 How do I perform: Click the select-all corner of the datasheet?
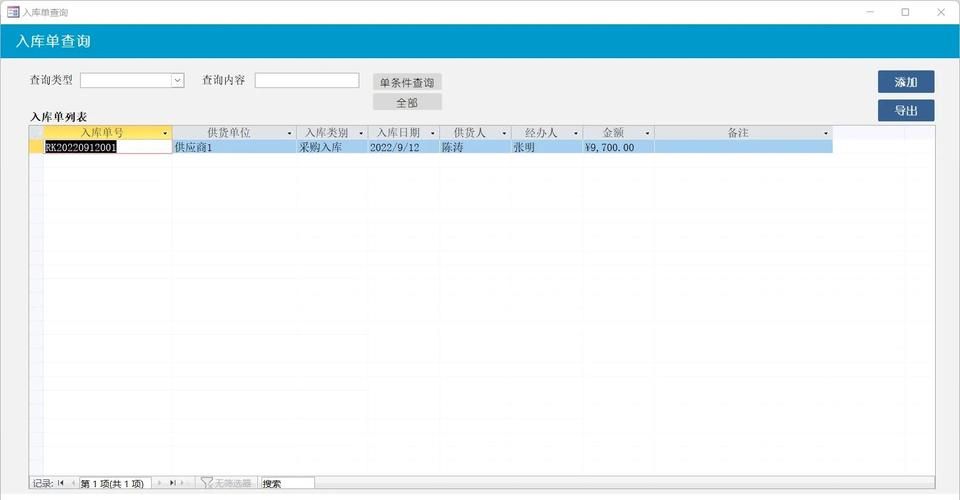[36, 133]
